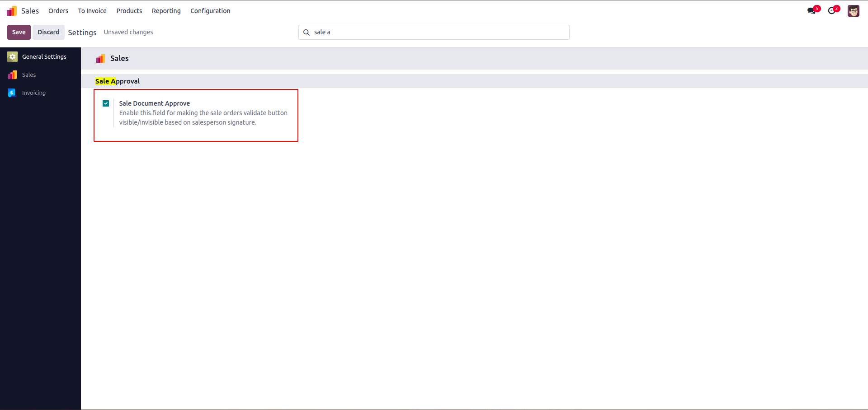Open the To Invoice menu
This screenshot has width=868, height=410.
click(x=92, y=11)
